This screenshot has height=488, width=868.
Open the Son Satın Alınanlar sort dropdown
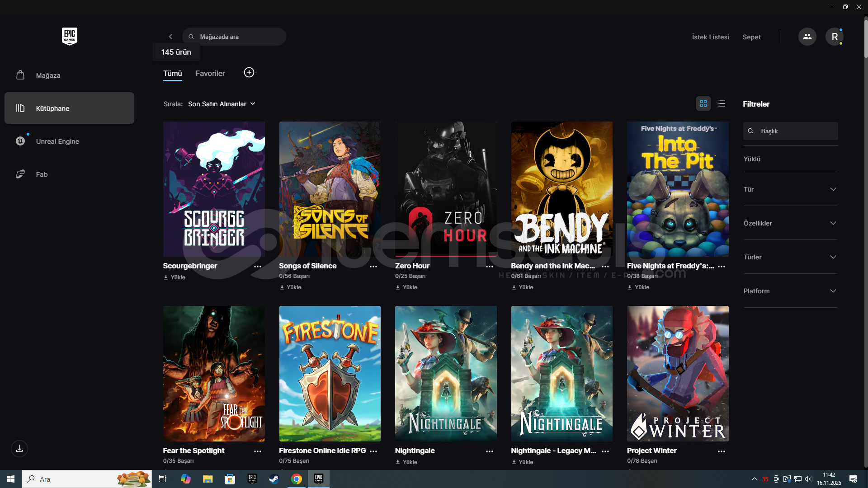[222, 104]
